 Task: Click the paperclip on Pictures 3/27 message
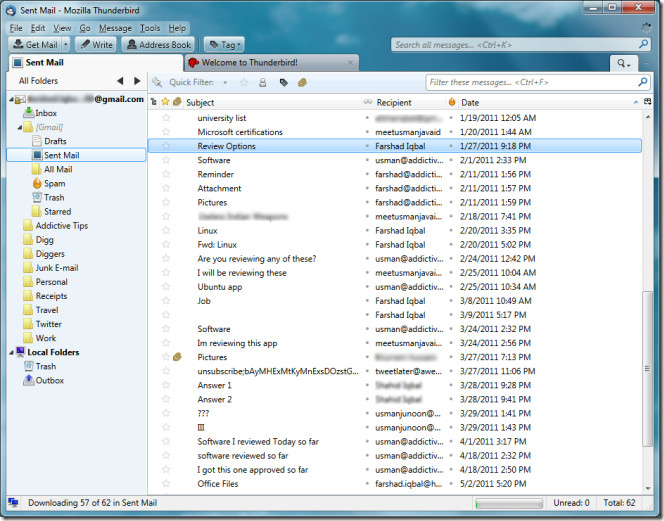177,357
